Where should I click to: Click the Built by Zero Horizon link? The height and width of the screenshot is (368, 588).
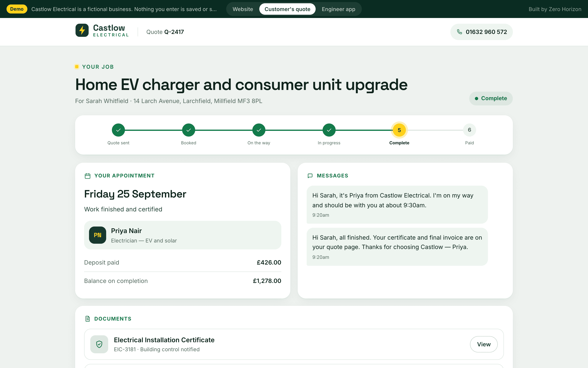555,9
